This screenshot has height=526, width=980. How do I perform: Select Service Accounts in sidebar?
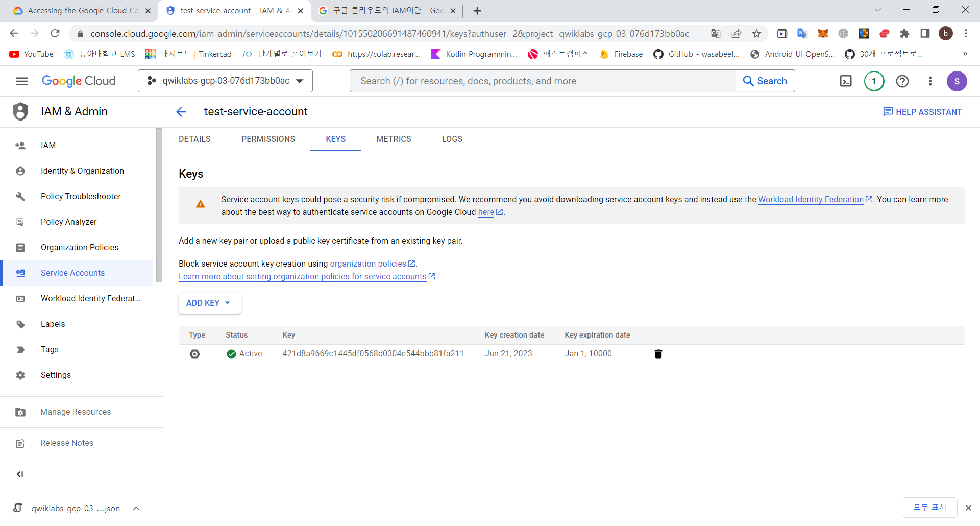[77, 273]
